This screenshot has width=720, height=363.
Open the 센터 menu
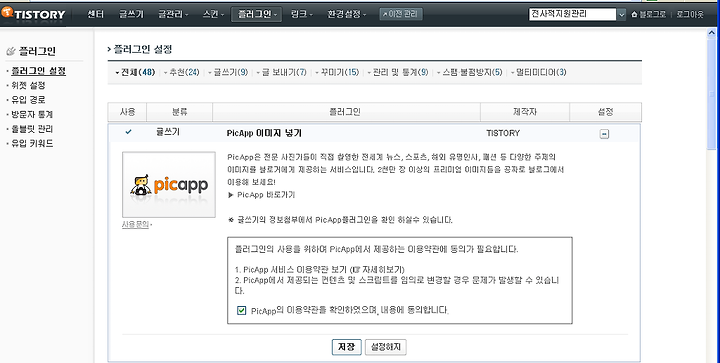(96, 14)
